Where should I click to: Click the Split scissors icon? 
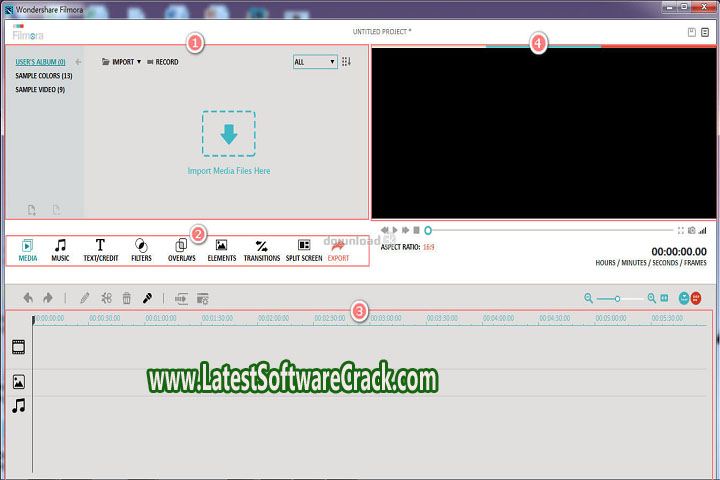(107, 298)
